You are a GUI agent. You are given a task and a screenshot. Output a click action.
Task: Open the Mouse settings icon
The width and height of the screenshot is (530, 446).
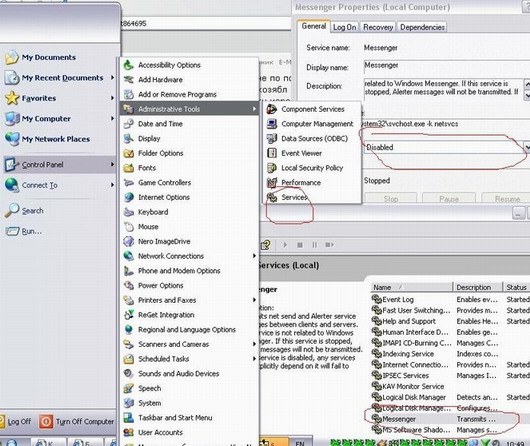(128, 227)
